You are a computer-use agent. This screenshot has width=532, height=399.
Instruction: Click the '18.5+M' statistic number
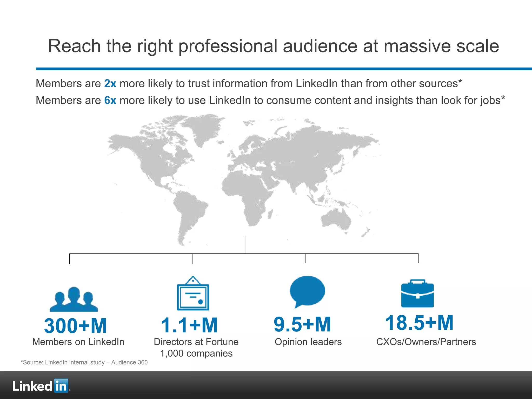419,323
